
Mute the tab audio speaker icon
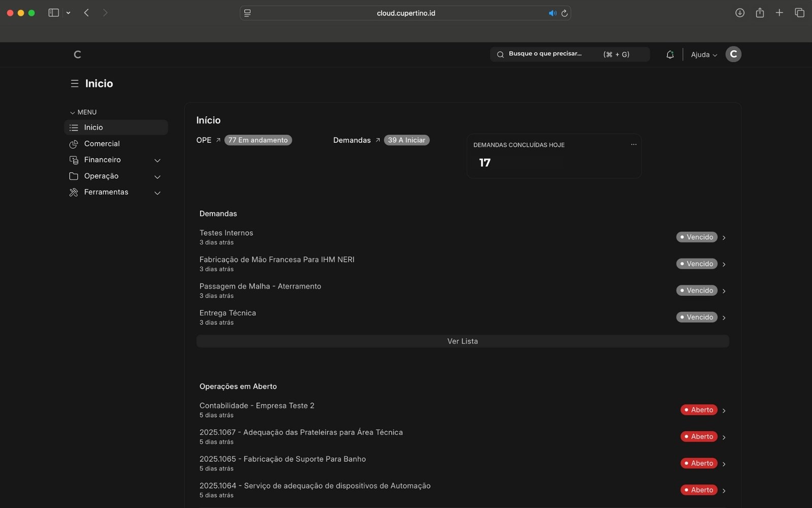click(552, 13)
